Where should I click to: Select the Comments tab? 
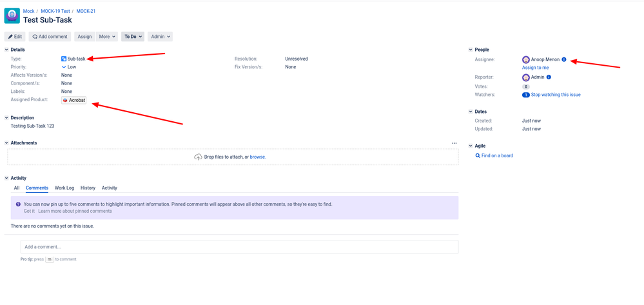click(x=37, y=188)
